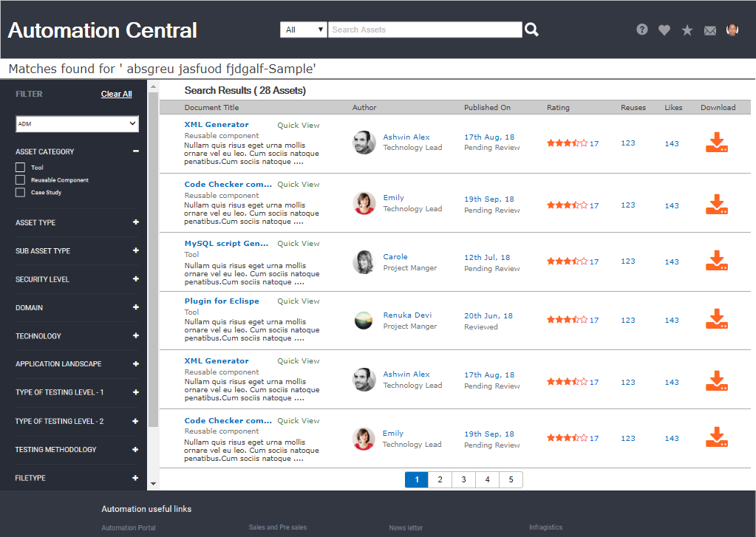Tick the Case Study checkbox
This screenshot has width=756, height=537.
click(21, 193)
